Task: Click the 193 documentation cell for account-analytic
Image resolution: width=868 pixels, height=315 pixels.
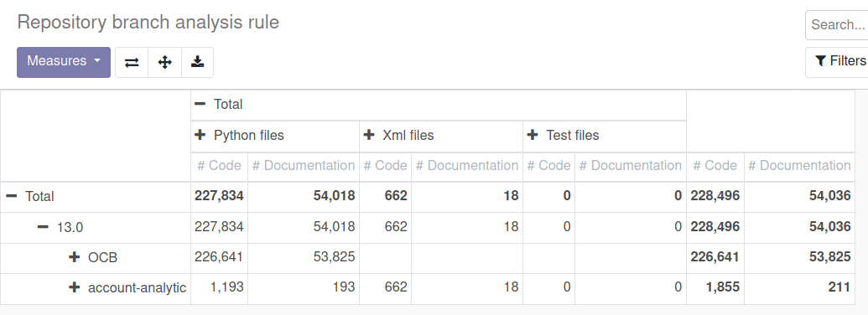Action: (304, 288)
